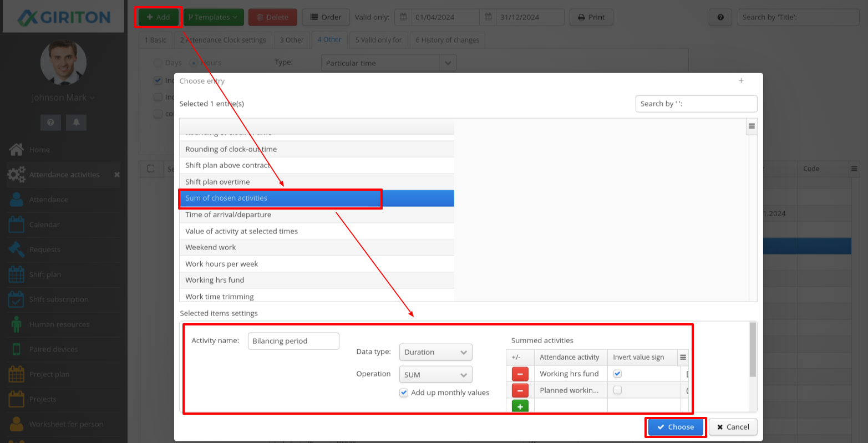Switch to 6 History of changes tab

tap(447, 40)
